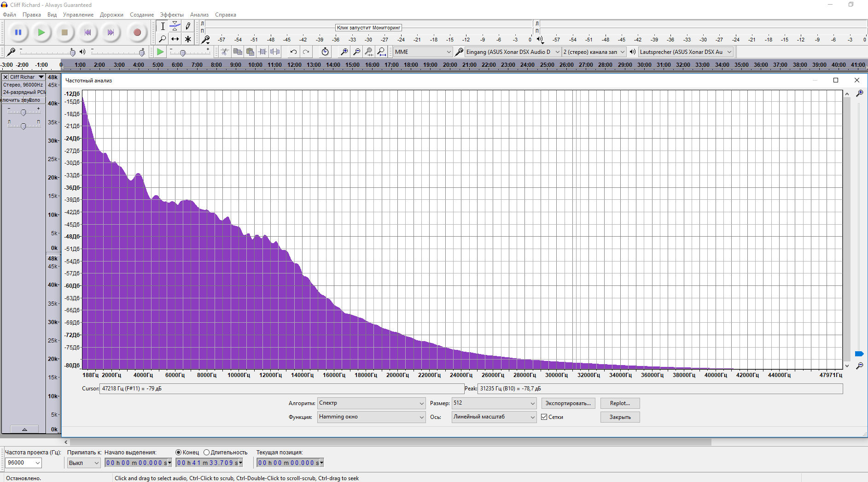Screen dimensions: 868x482
Task: Click the Fit Selection zoom icon
Action: click(369, 52)
